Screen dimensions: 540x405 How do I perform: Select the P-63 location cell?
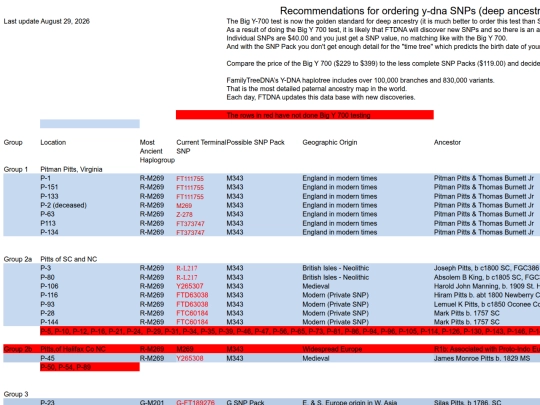[48, 214]
